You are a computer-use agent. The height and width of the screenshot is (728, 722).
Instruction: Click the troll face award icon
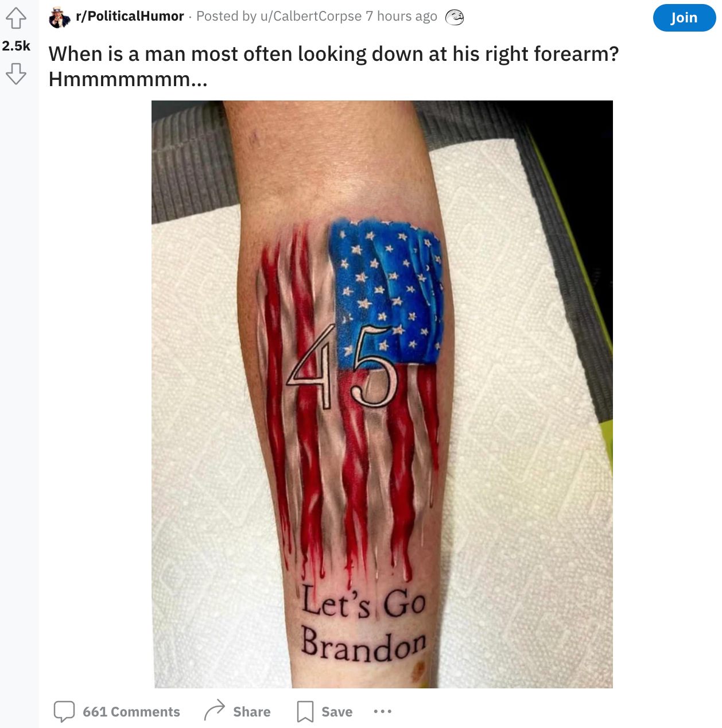point(455,17)
